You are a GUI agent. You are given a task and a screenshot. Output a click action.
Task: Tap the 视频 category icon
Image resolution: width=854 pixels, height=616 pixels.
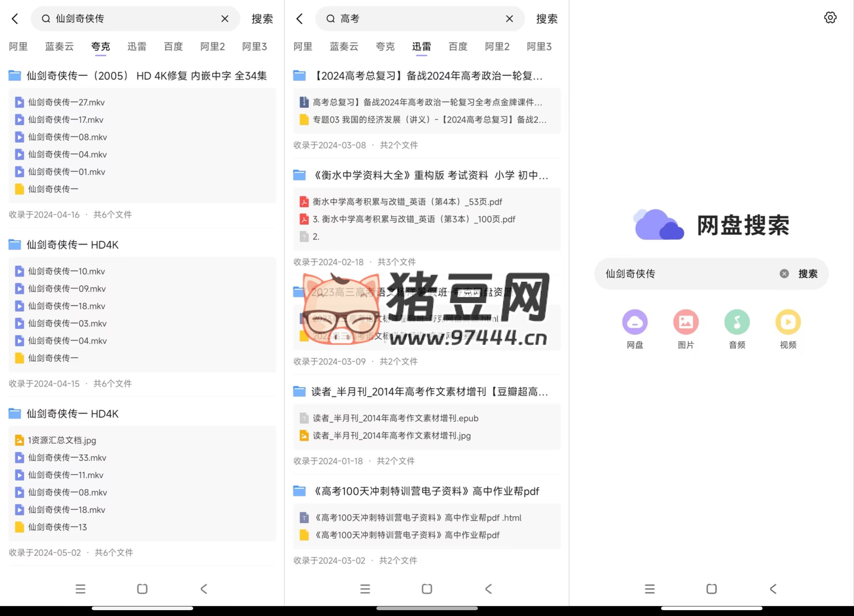click(788, 322)
